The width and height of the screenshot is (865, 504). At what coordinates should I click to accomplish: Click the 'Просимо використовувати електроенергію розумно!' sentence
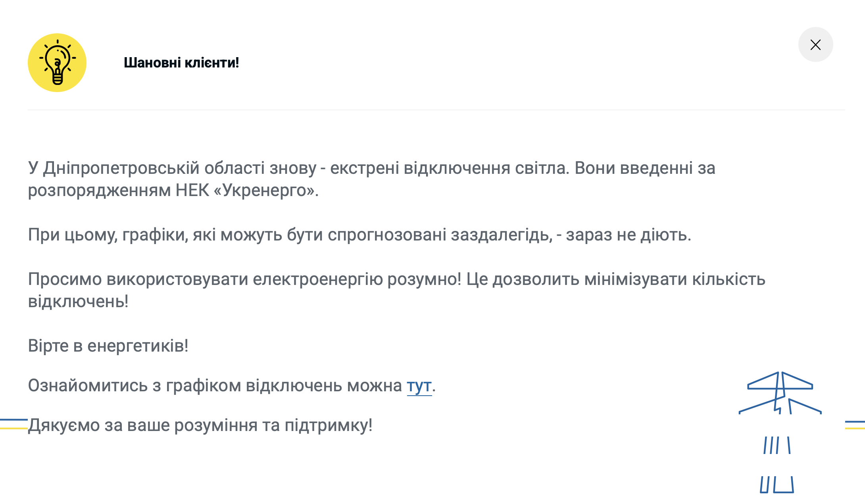(244, 279)
